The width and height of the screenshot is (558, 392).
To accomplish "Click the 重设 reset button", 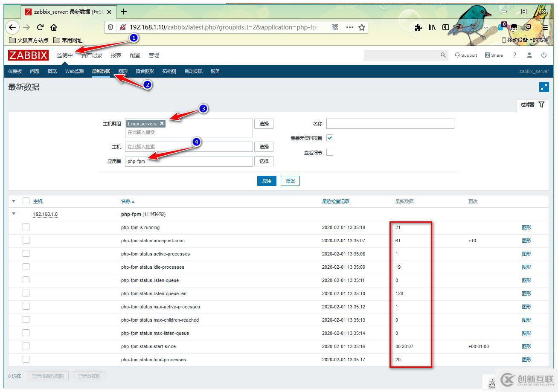I will click(290, 180).
